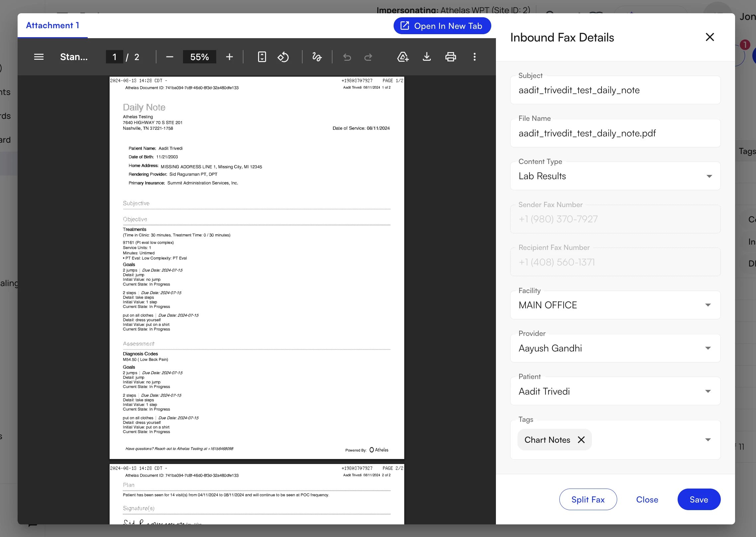Click the 'Diagnosis Codes' text in the document
Screen dimensions: 756x537
140,354
